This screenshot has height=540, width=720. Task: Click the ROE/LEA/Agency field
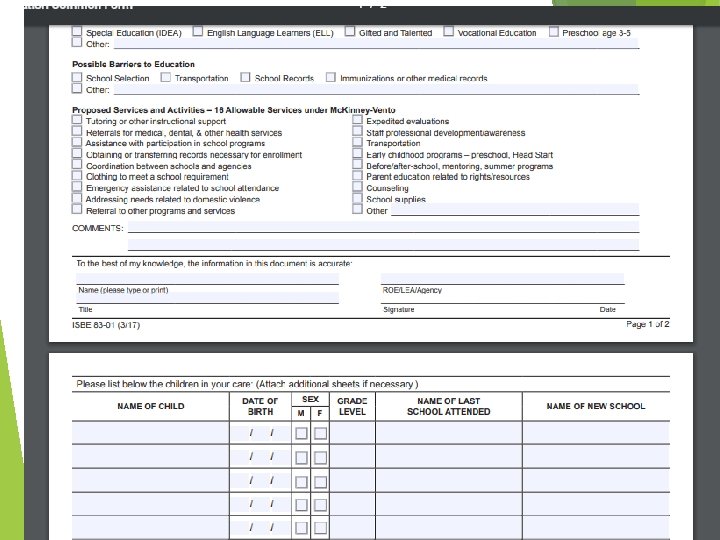(502, 279)
